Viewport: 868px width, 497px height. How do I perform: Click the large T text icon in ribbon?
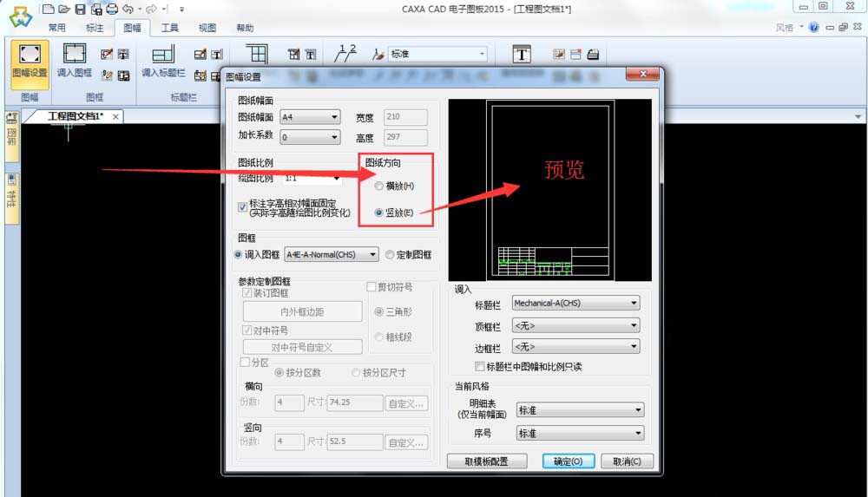click(x=522, y=54)
